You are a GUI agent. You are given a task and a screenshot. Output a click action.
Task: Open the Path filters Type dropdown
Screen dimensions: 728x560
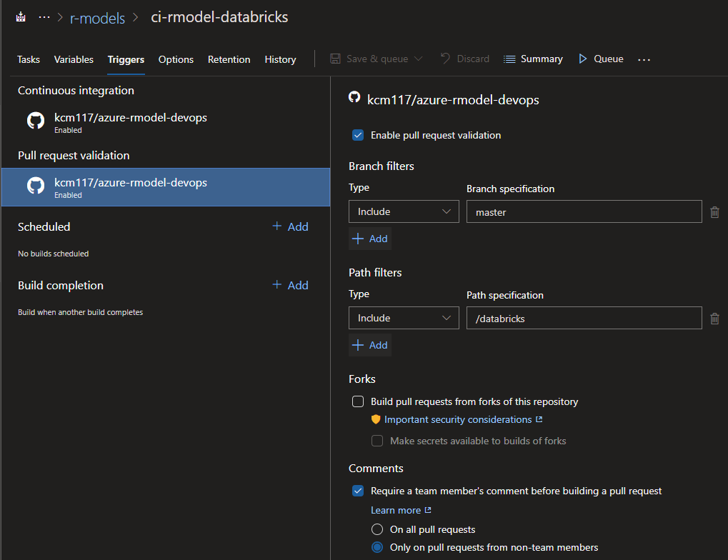point(404,318)
